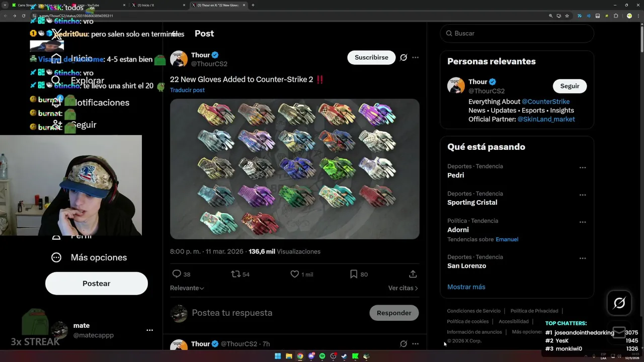Click the 136,6 mil Visualizaciones count
The width and height of the screenshot is (644, 362).
[x=284, y=251]
